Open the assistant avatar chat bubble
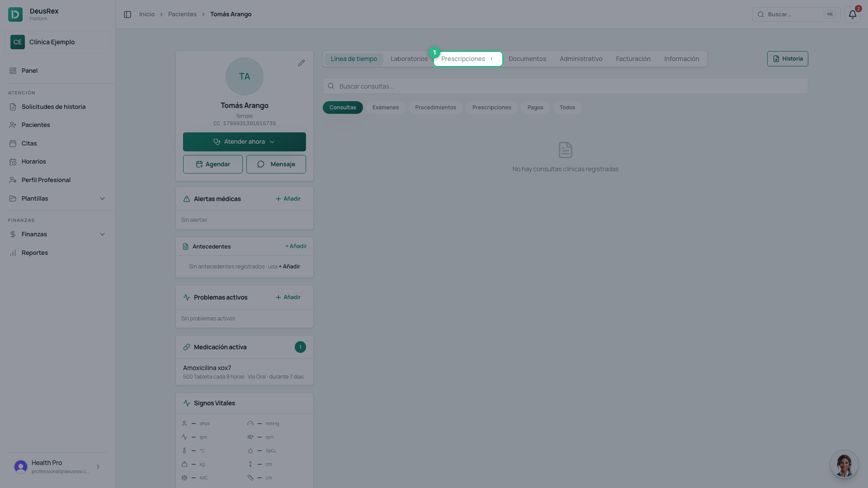The image size is (868, 488). 844,464
